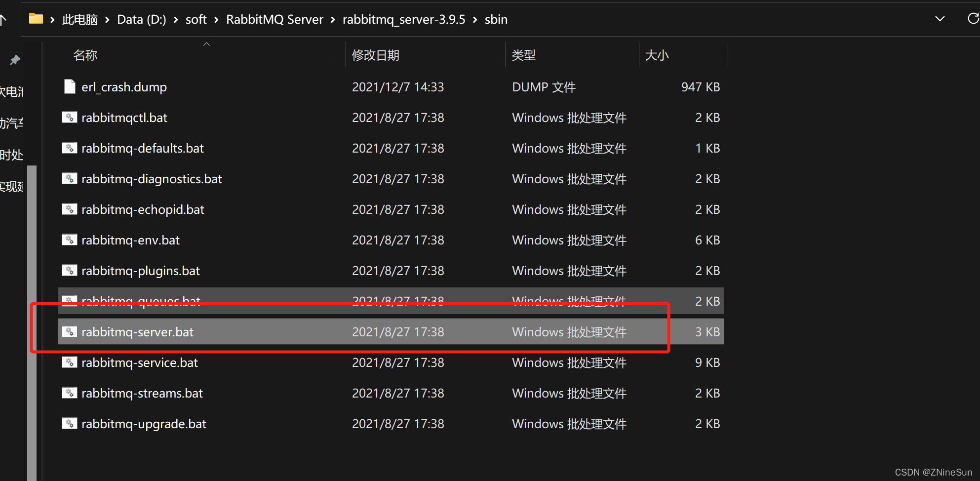Expand chevron before 此电脑 breadcrumb
980x481 pixels.
[x=52, y=20]
